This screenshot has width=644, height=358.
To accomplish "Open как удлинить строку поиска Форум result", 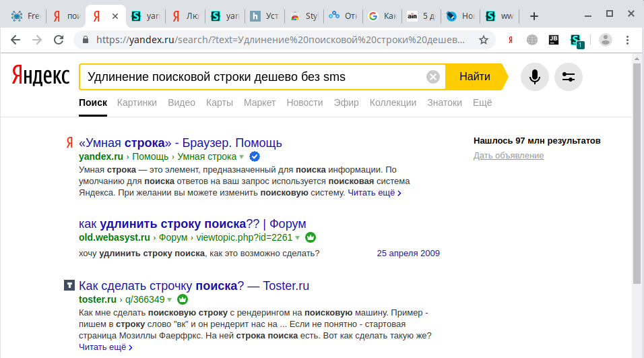I will [x=192, y=224].
